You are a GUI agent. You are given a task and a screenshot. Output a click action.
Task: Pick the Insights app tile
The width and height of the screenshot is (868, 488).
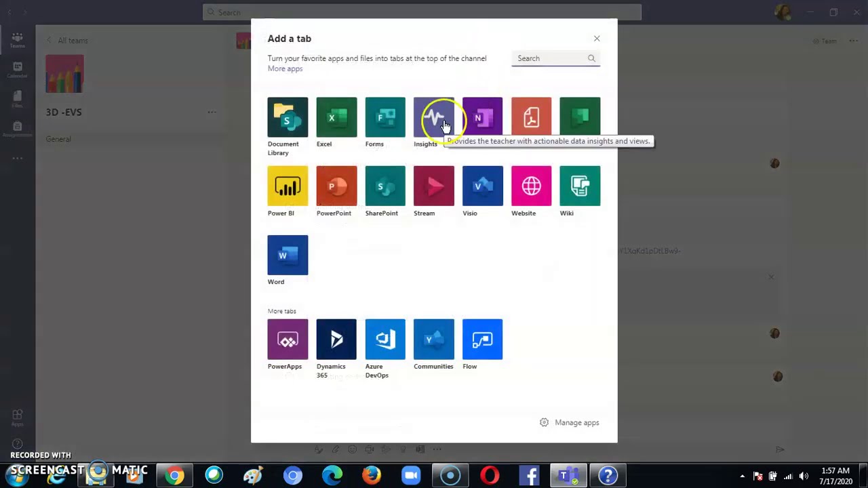[434, 117]
